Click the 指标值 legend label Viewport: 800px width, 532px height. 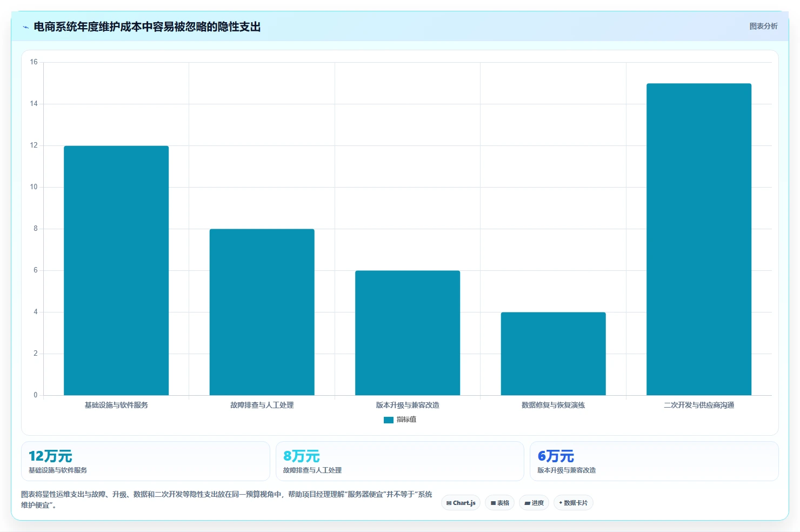click(406, 420)
